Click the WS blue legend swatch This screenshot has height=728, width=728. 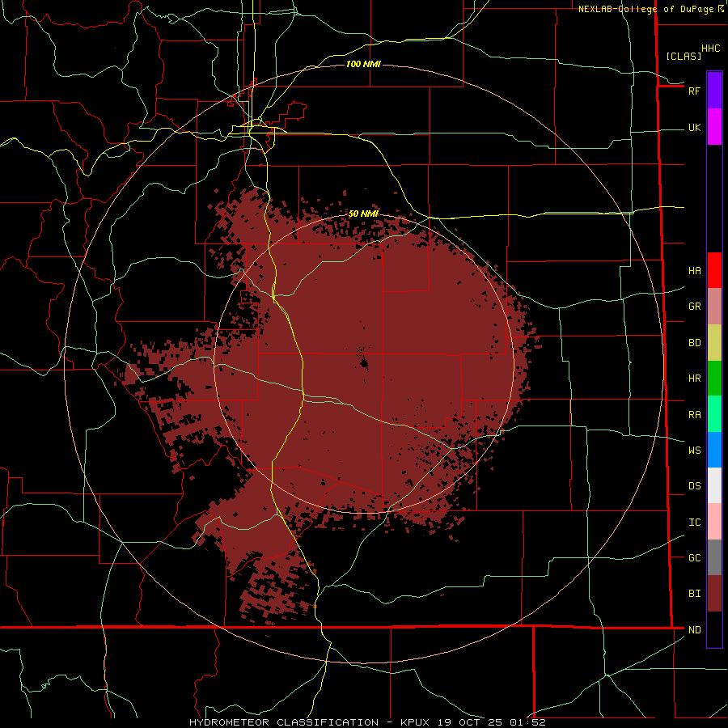[x=714, y=450]
